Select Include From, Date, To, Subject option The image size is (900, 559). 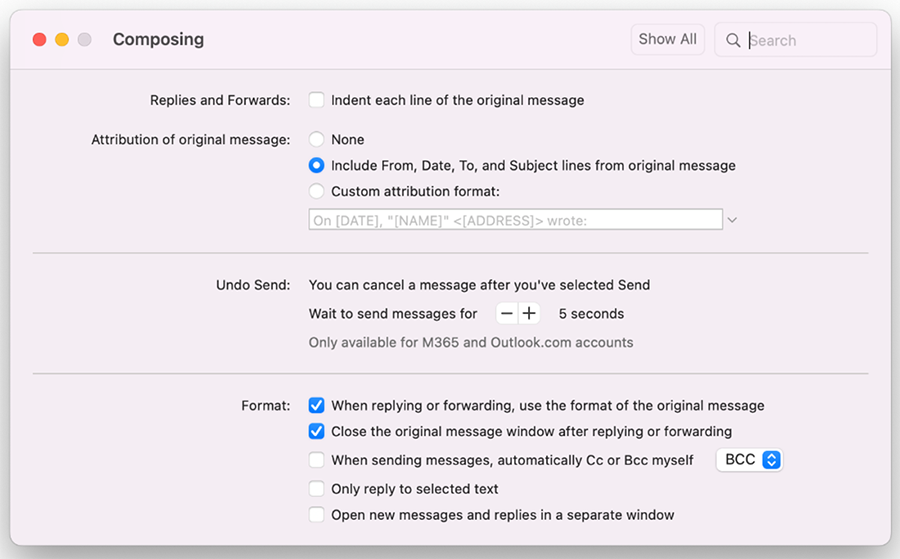click(317, 166)
